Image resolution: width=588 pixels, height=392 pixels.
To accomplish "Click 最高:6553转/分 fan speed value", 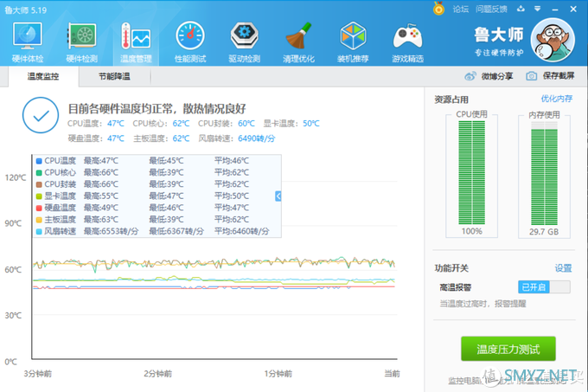I will 111,231.
